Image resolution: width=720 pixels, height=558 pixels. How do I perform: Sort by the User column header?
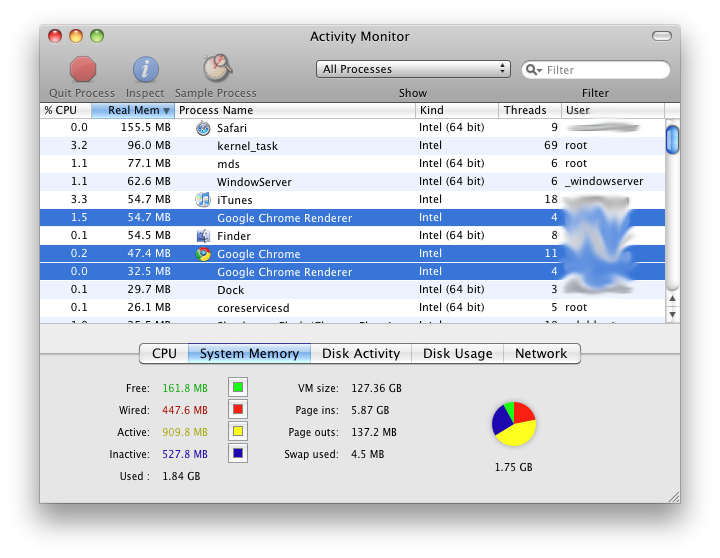pos(613,110)
